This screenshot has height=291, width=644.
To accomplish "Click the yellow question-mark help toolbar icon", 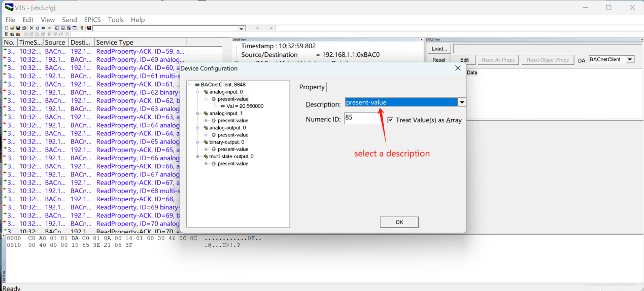I will coord(82,28).
